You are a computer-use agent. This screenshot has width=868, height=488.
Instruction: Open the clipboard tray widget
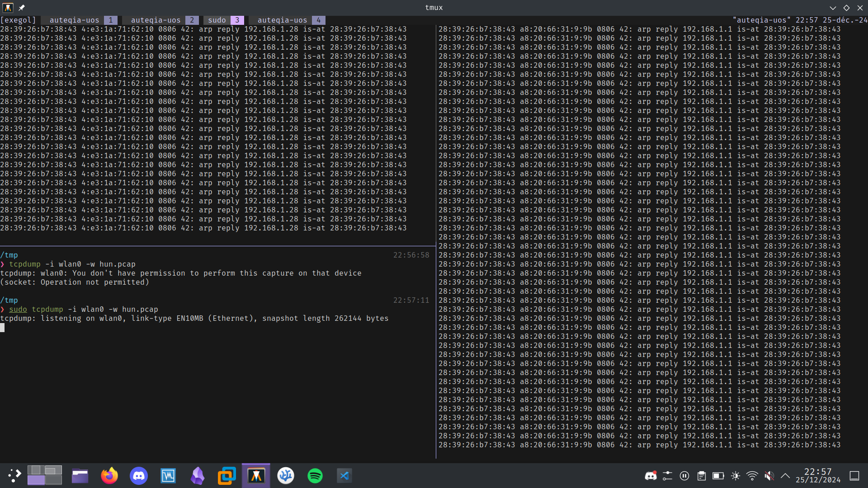point(702,475)
